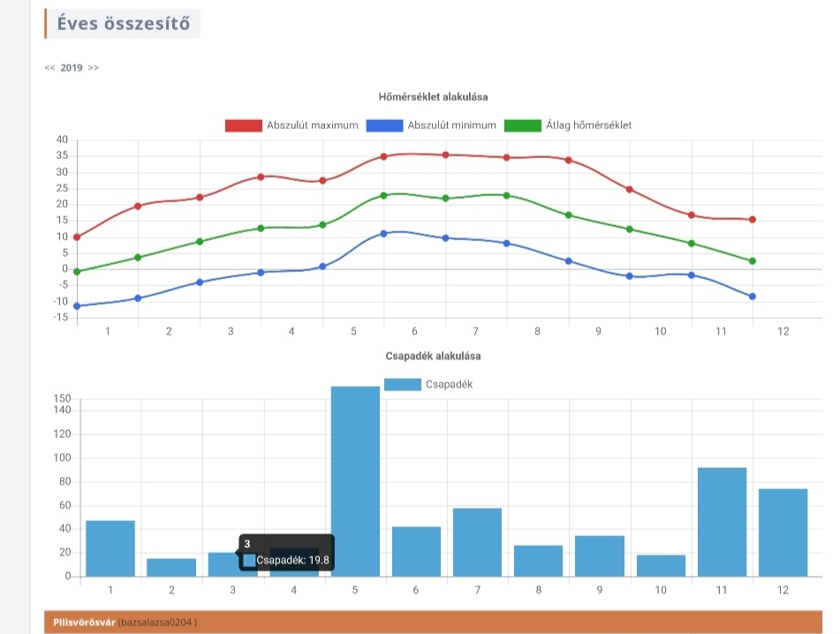Click the red Abszulút maximum color box
This screenshot has width=840, height=634.
pos(244,125)
